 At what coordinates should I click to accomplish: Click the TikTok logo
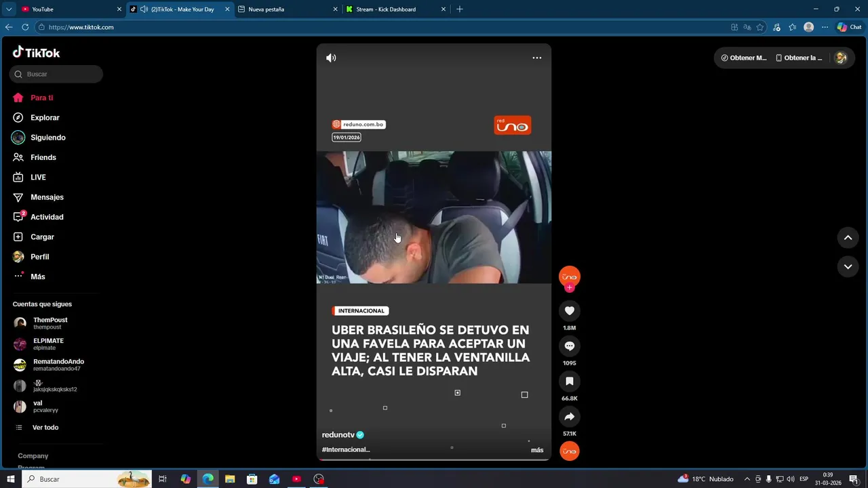click(37, 52)
